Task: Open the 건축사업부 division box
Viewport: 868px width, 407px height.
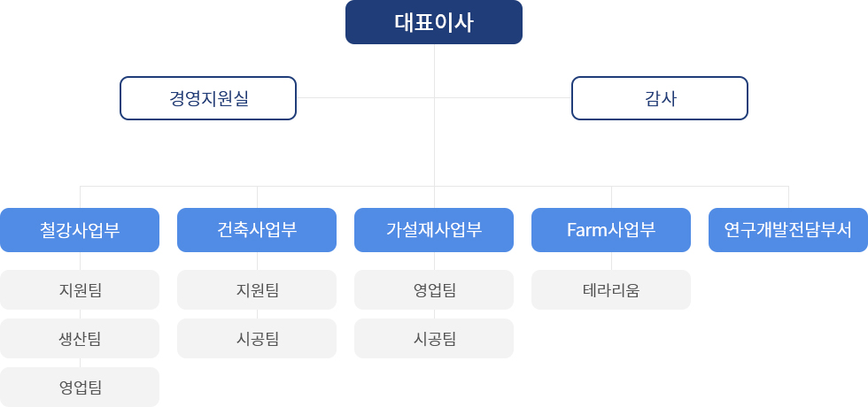Action: (x=257, y=230)
